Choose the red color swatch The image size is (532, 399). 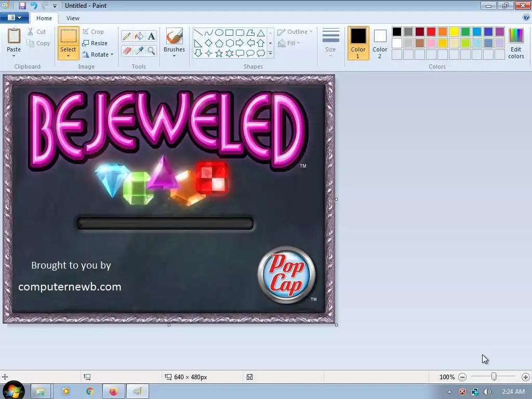(x=431, y=32)
